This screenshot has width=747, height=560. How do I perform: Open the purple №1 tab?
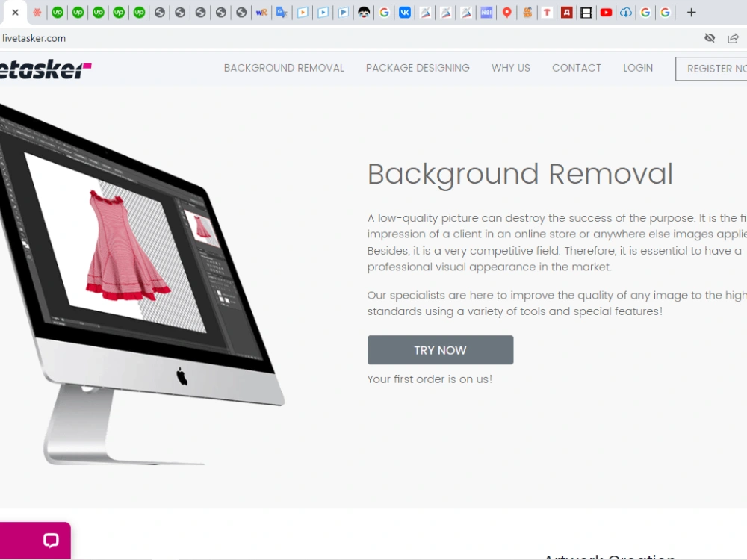[x=486, y=13]
